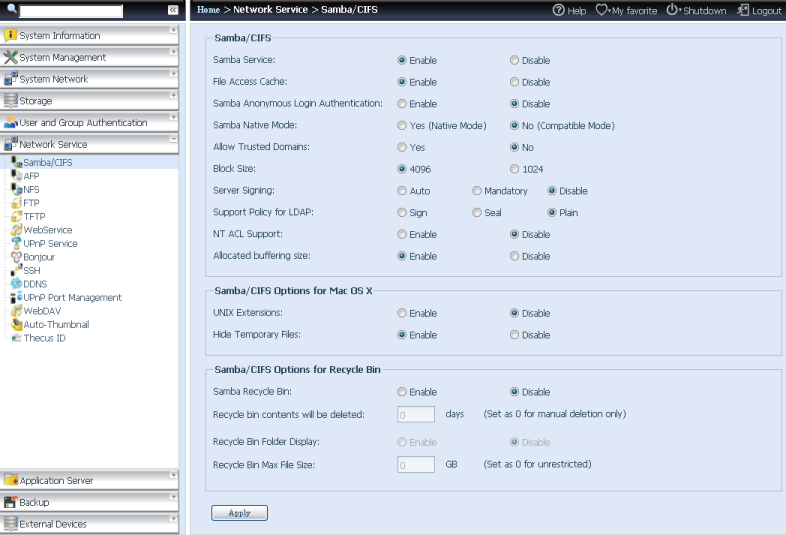Screen dimensions: 786x535
Task: Click the NFS icon in tree
Action: coord(17,189)
